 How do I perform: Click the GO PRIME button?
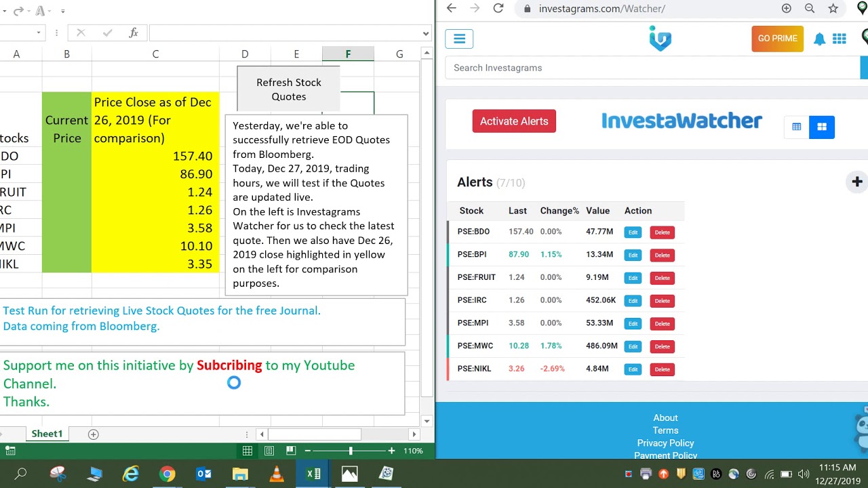[777, 39]
